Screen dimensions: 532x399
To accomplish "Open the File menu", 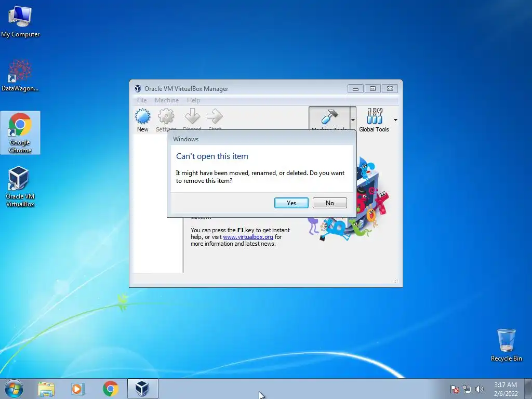I will (141, 100).
